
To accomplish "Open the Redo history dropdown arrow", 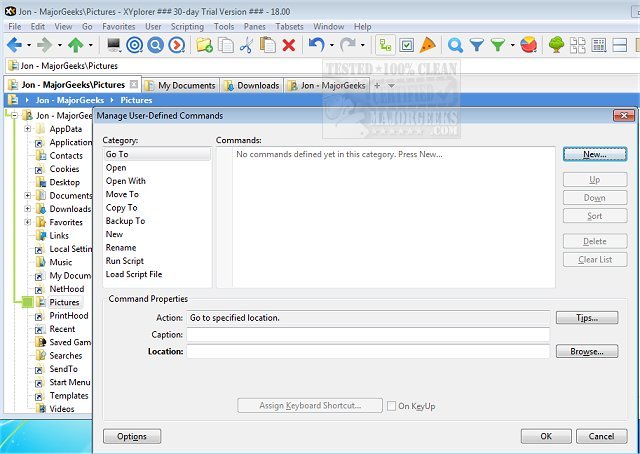I will click(x=362, y=45).
